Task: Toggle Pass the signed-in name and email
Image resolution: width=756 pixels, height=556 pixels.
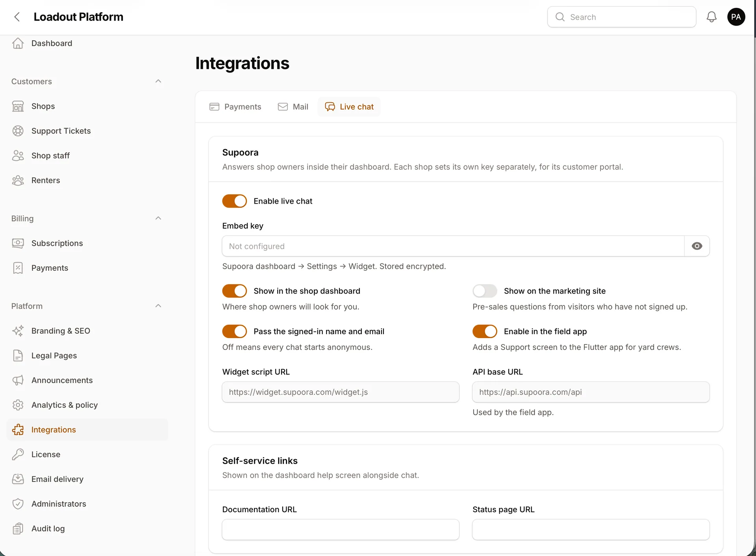Action: [234, 331]
